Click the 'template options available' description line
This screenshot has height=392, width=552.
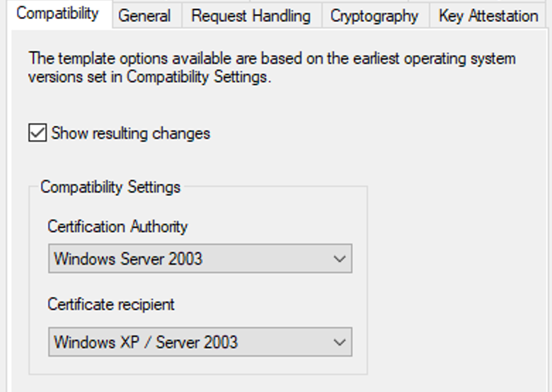tap(272, 59)
